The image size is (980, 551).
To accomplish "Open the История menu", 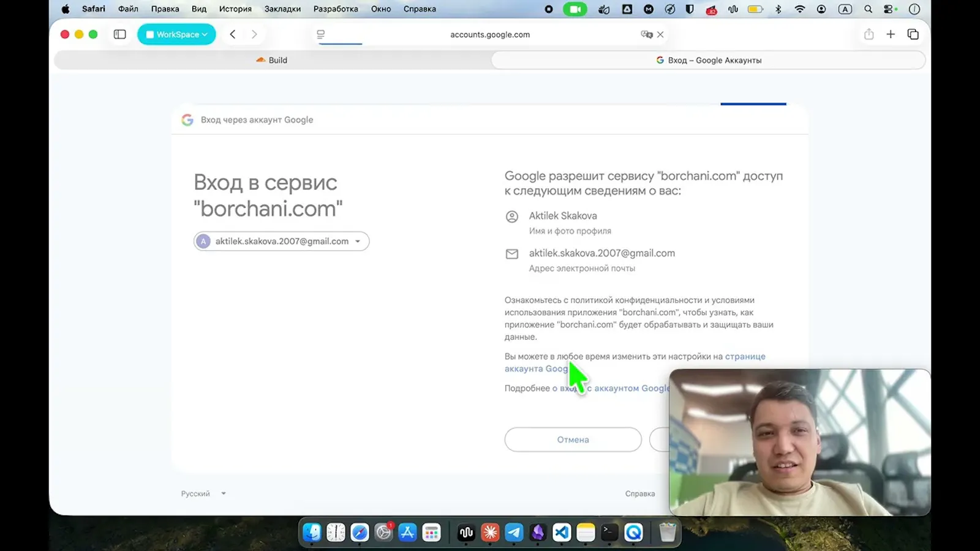I will [236, 9].
